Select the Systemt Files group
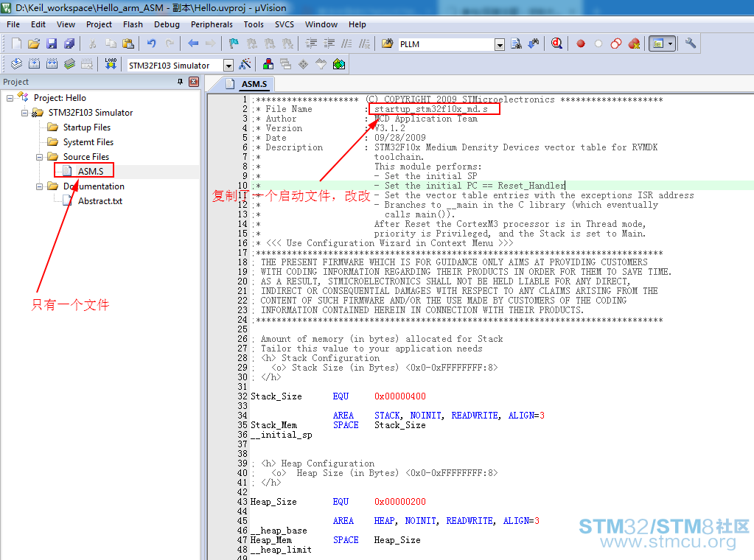Viewport: 754px width, 560px height. [x=88, y=142]
